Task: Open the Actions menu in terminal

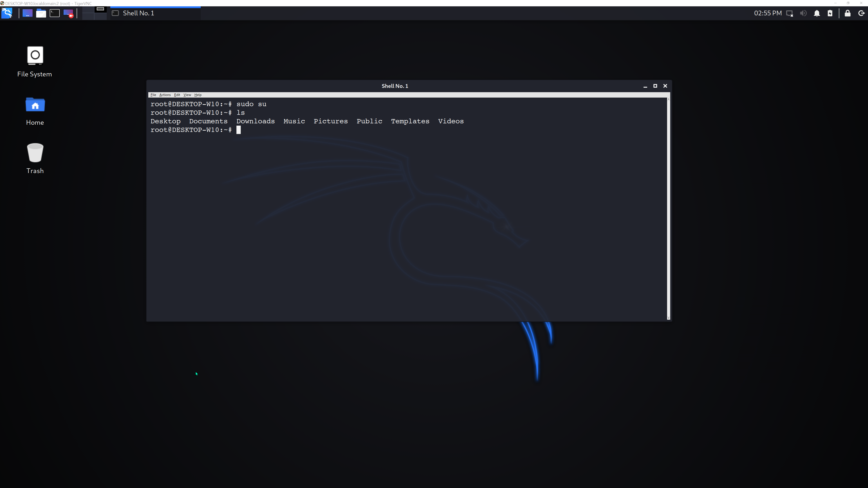Action: click(x=165, y=95)
